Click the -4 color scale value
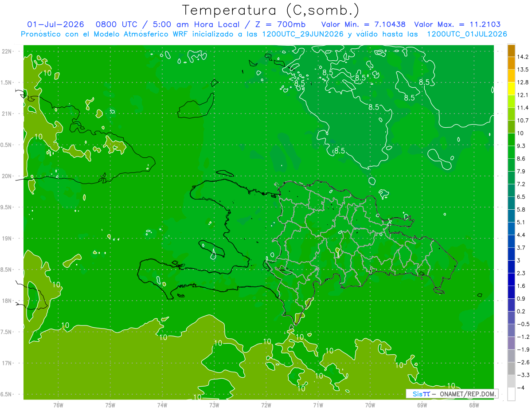 (520, 388)
